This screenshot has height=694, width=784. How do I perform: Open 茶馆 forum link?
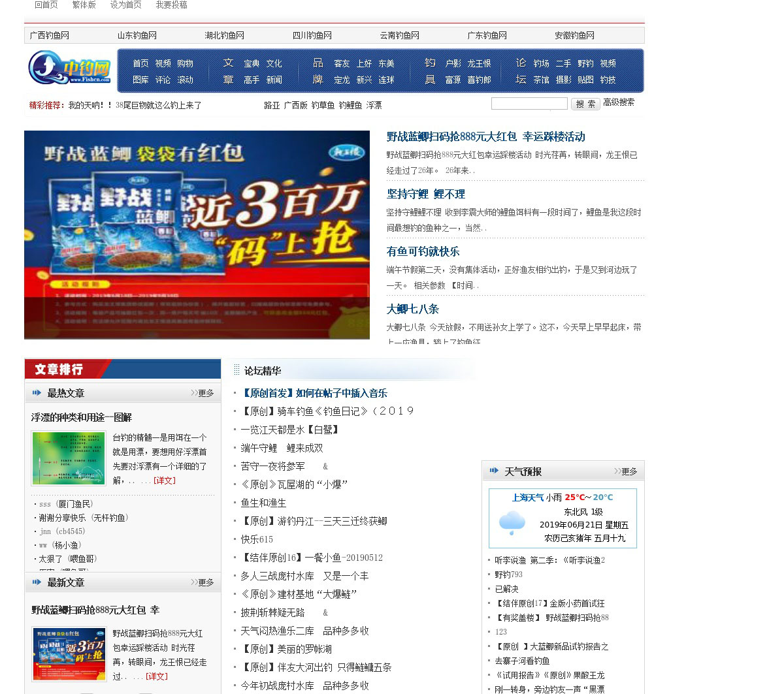[x=541, y=80]
